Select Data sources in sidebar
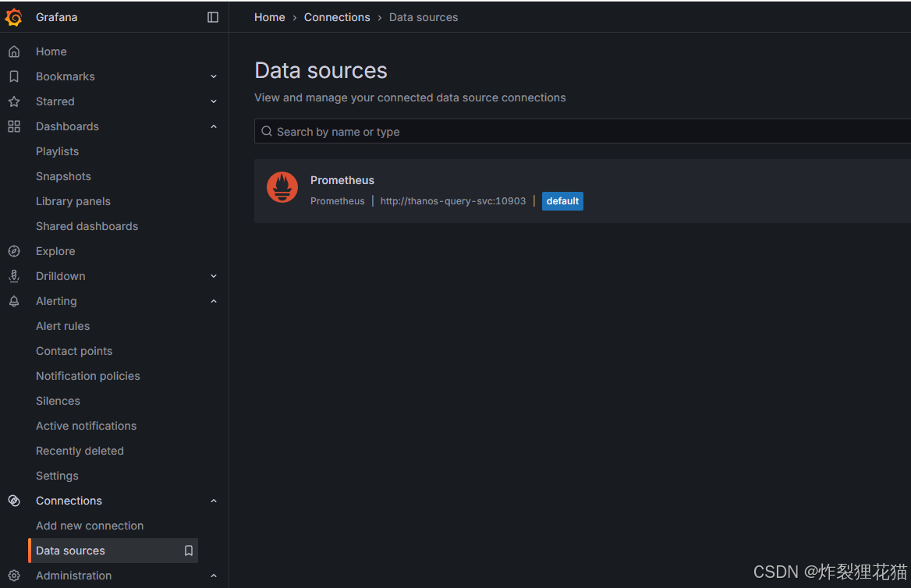This screenshot has width=911, height=588. (x=113, y=551)
